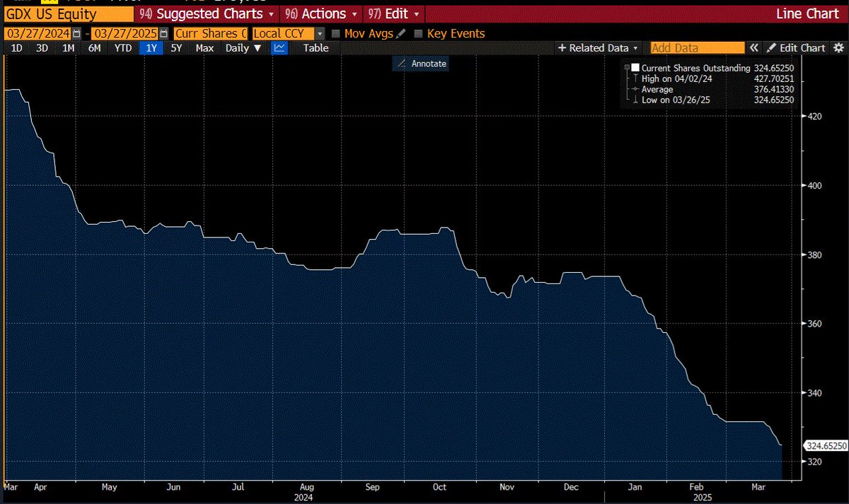The height and width of the screenshot is (504, 849).
Task: Click the Annotate pencil button
Action: click(420, 64)
